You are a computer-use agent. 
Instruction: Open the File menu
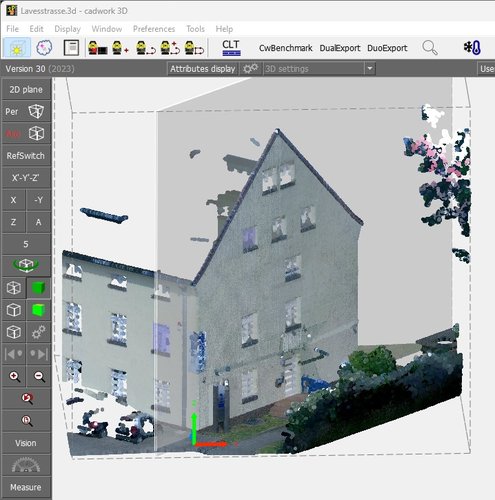tap(13, 29)
